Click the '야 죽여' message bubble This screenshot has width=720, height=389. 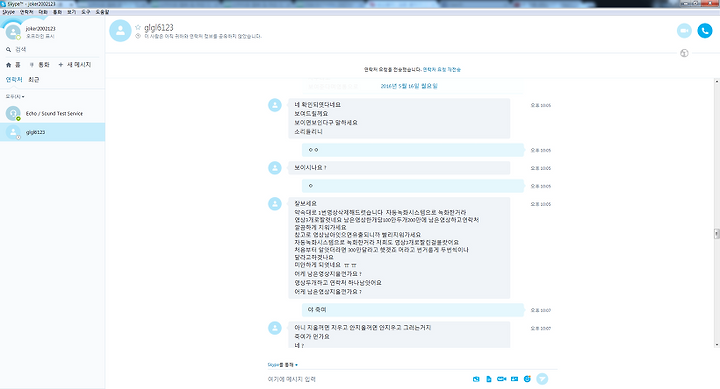[413, 310]
